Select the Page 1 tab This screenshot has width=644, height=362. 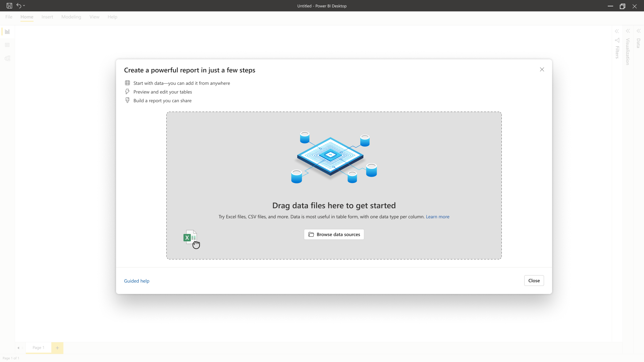coord(38,348)
